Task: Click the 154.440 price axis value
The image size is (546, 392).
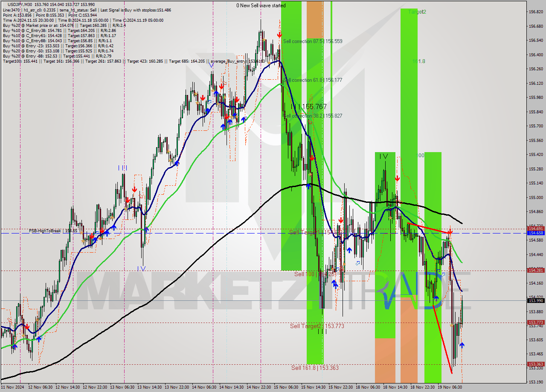Action: pos(536,255)
